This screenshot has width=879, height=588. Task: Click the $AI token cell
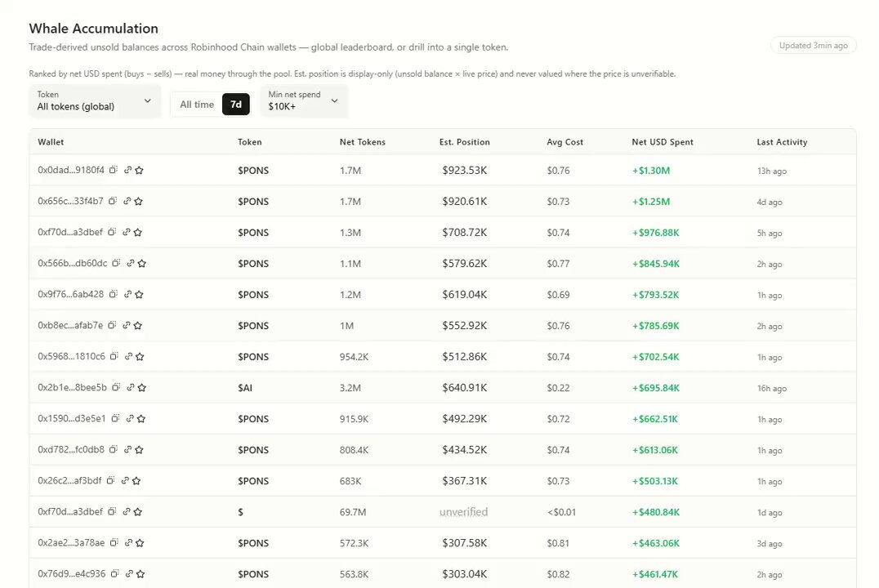[245, 388]
